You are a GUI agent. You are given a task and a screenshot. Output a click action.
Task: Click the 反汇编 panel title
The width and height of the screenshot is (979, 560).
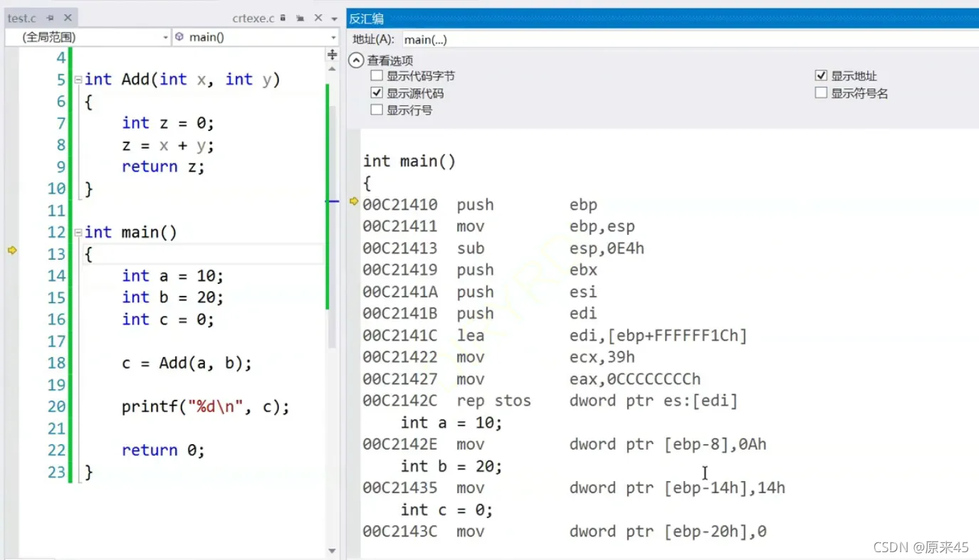tap(366, 19)
